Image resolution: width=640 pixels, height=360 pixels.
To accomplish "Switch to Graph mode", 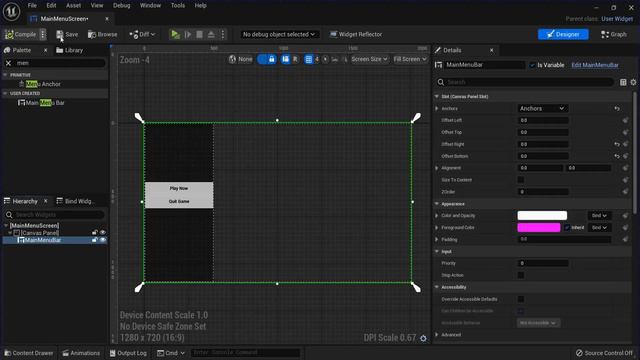I will (x=613, y=35).
